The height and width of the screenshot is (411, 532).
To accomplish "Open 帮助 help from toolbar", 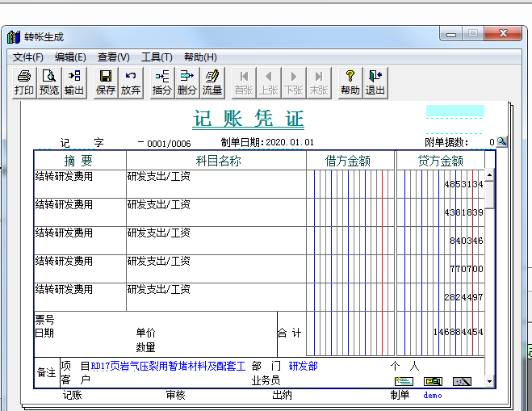I will (x=350, y=83).
